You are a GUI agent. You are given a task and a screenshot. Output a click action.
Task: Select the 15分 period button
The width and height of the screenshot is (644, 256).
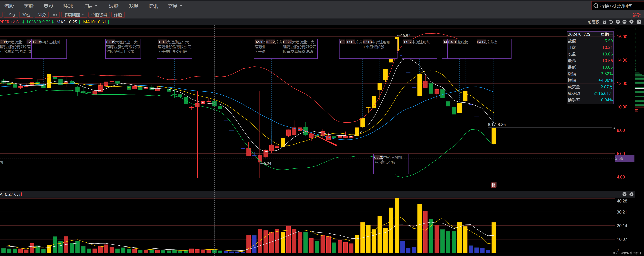pos(11,15)
